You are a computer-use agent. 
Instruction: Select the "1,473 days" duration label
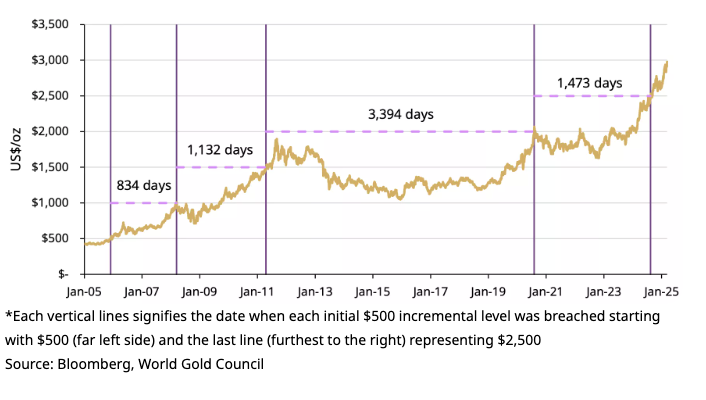(590, 82)
